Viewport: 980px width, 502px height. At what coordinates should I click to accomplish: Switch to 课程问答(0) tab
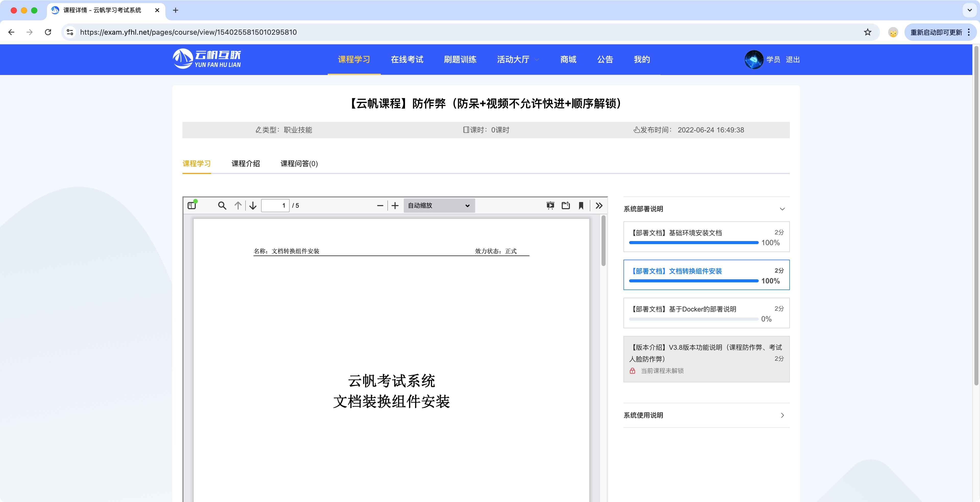click(299, 164)
